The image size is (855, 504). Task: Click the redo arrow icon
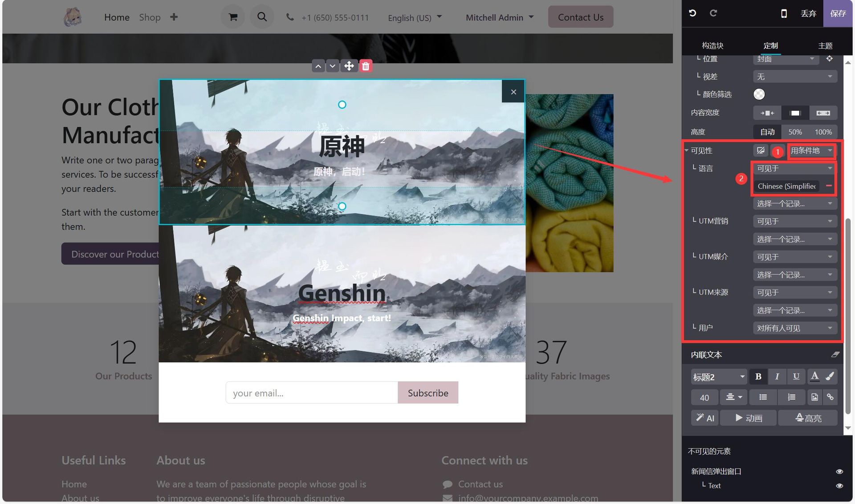713,13
